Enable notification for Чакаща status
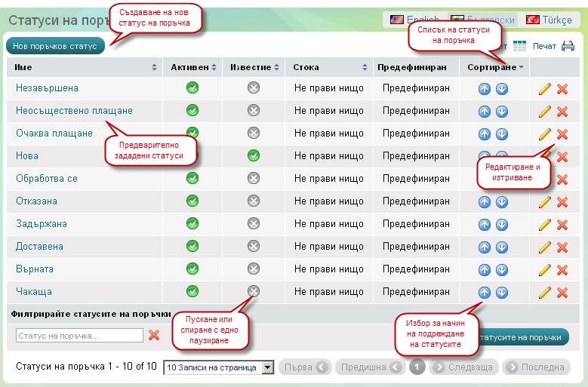588x387 pixels. (254, 292)
